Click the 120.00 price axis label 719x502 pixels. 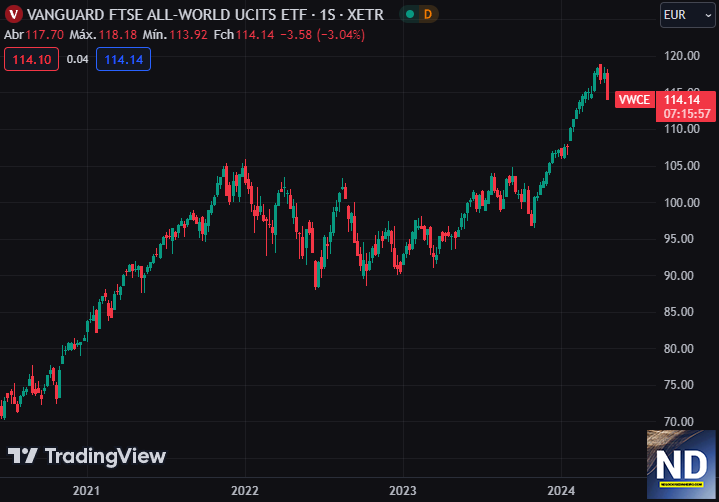[682, 56]
